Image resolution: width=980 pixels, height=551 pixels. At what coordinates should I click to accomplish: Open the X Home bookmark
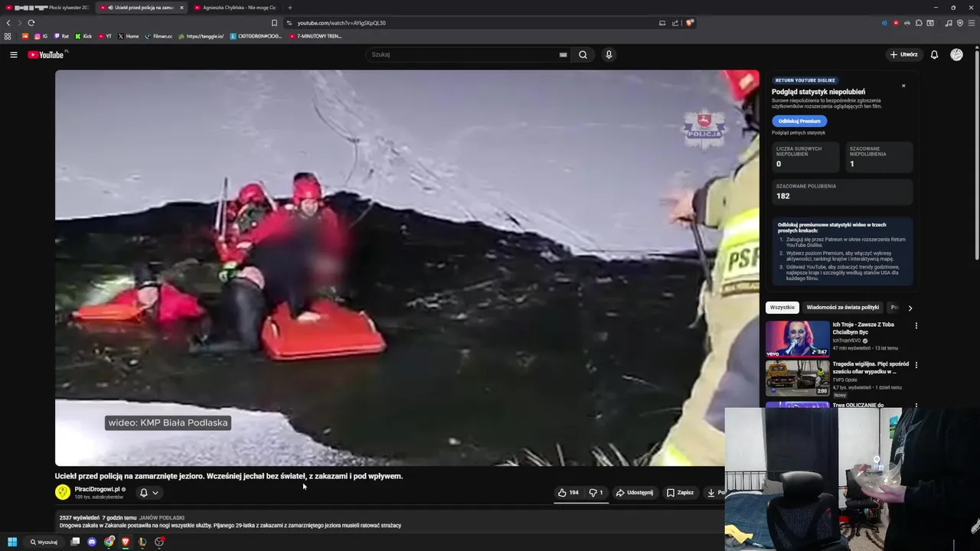coord(129,36)
